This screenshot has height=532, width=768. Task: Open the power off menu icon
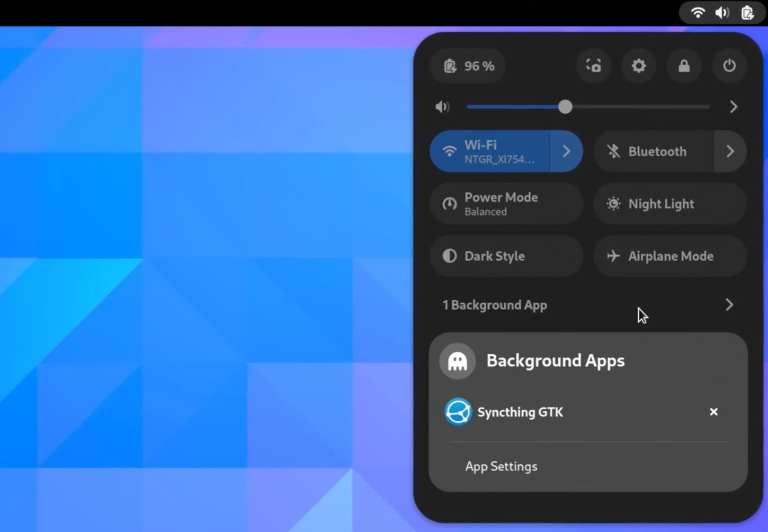729,66
